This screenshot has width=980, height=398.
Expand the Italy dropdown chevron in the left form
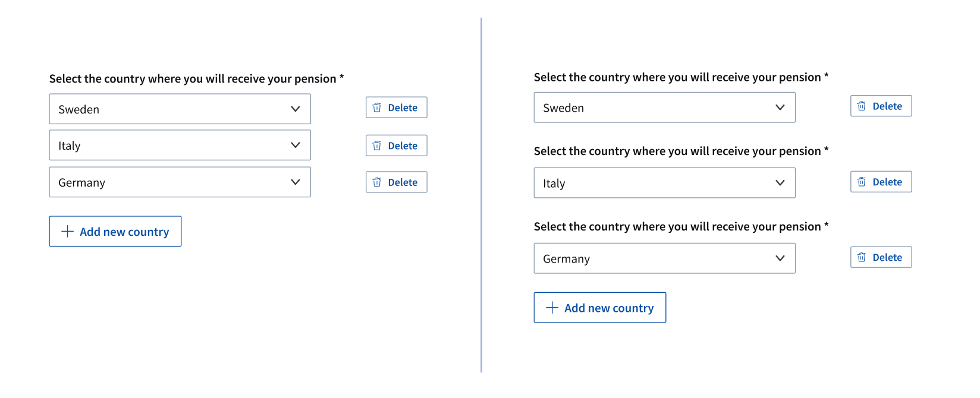[296, 146]
